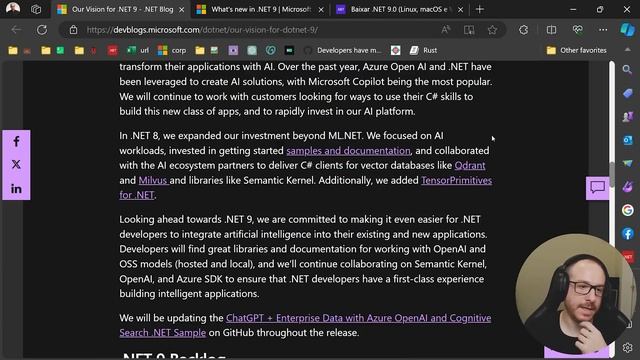Switch to Baixar .NET 9.0 tab
The height and width of the screenshot is (360, 640).
pyautogui.click(x=398, y=9)
